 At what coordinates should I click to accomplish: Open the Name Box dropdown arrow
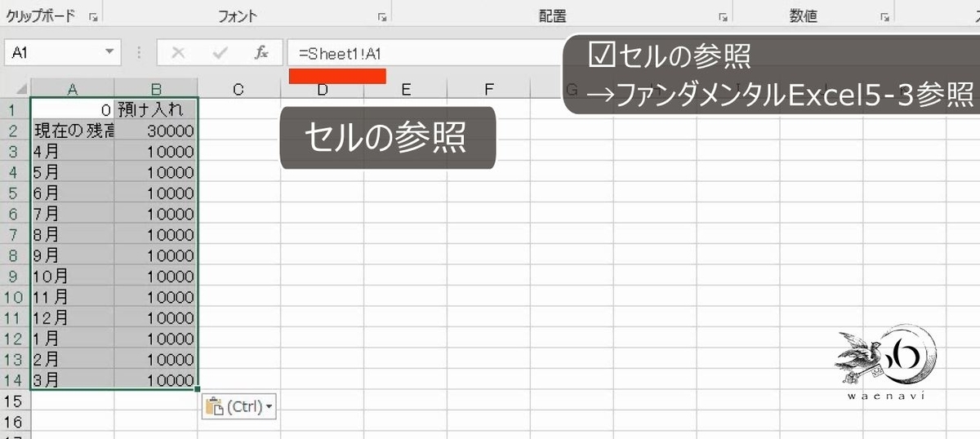pos(110,53)
